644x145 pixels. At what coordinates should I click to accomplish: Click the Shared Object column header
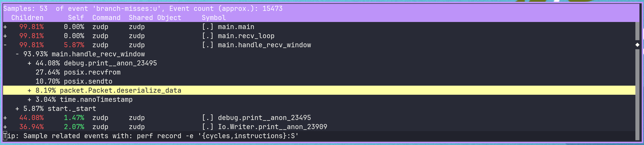[155, 18]
